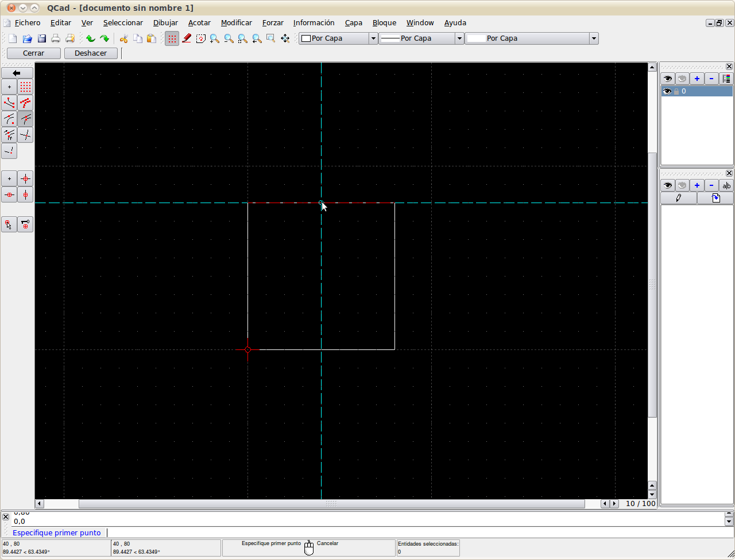Select the snap to intersection tool
Viewport: 735px width, 560px height.
coord(25,135)
